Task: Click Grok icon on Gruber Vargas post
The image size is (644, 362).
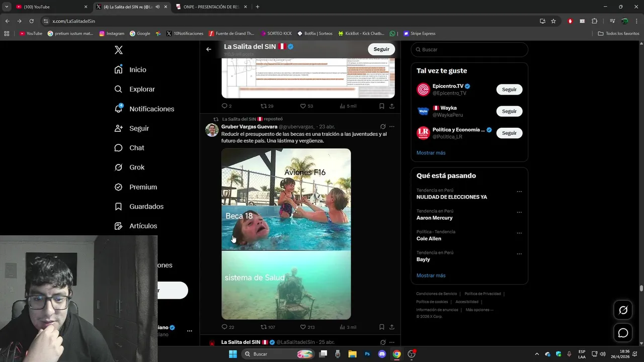Action: coord(383,127)
